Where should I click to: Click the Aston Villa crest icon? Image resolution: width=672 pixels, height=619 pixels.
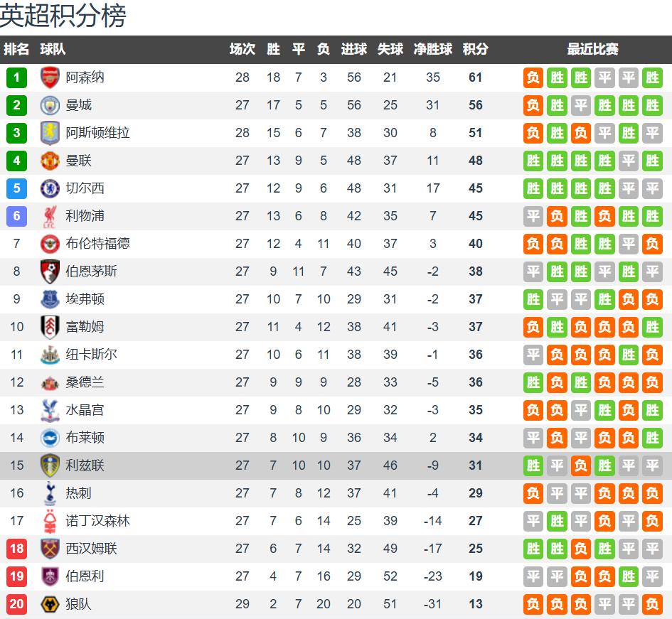[x=50, y=133]
